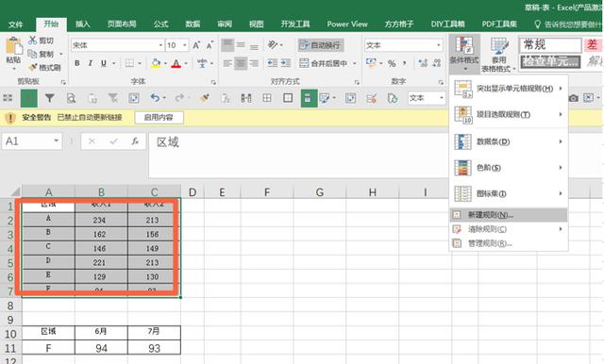This screenshot has height=364, width=604.
Task: Open the 文件 tab
Action: tap(15, 25)
